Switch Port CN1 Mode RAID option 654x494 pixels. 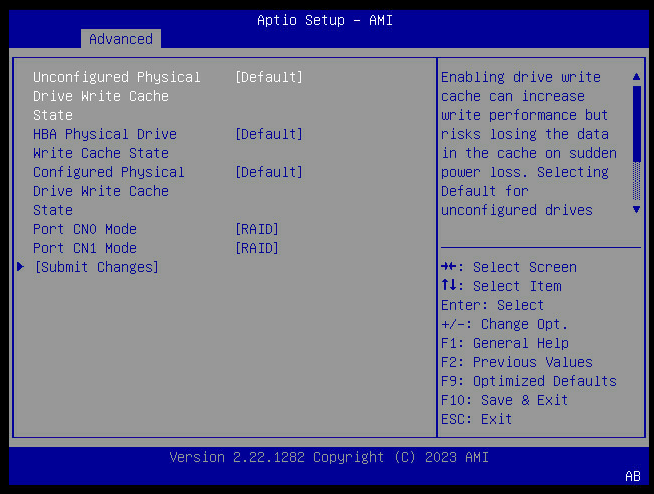pyautogui.click(x=256, y=248)
